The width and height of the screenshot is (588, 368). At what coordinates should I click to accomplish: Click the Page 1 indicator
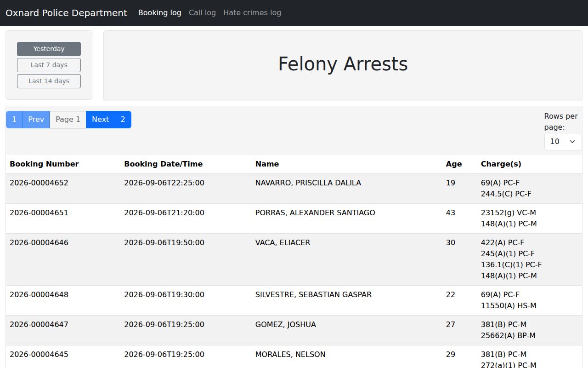pos(68,120)
